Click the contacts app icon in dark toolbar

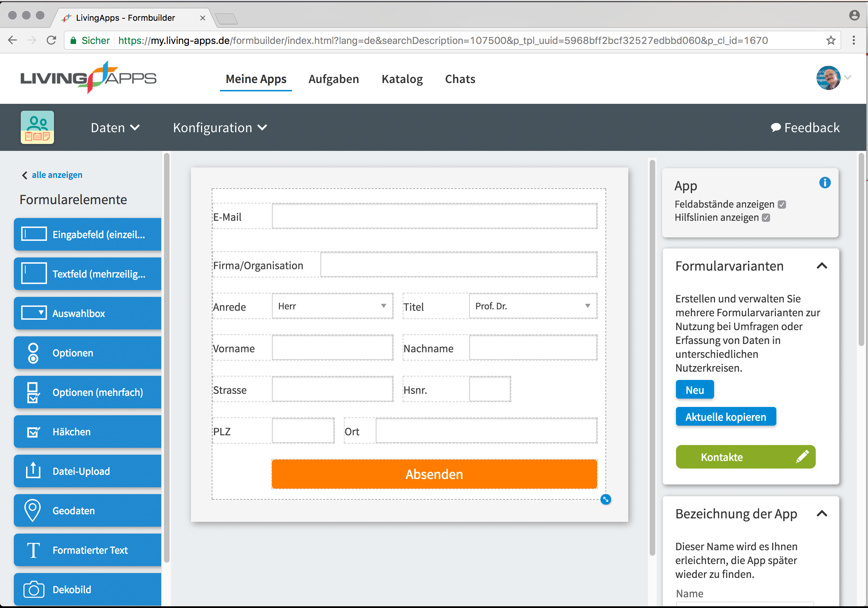[x=37, y=127]
